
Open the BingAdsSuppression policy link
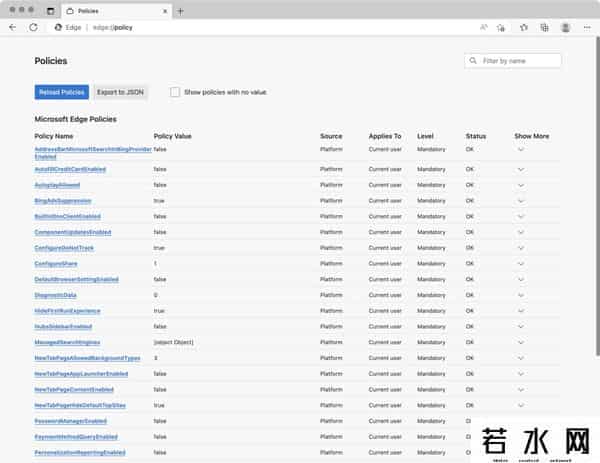[x=63, y=201]
